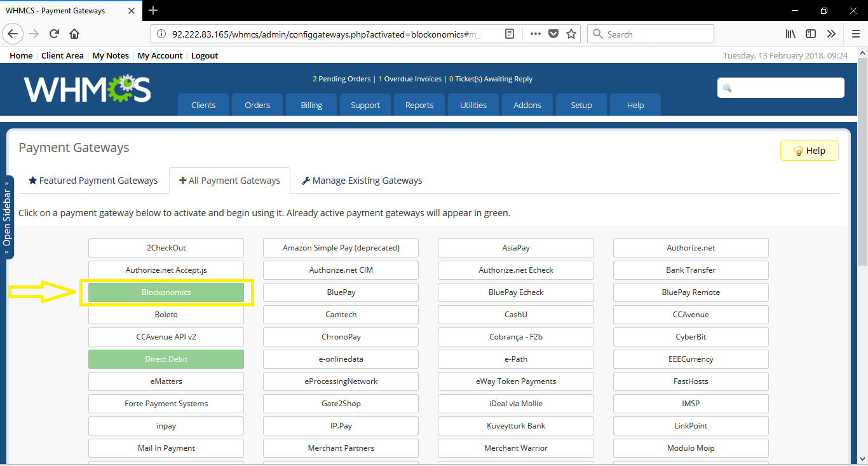Click the browser forward arrow
The image size is (868, 466).
tap(34, 34)
